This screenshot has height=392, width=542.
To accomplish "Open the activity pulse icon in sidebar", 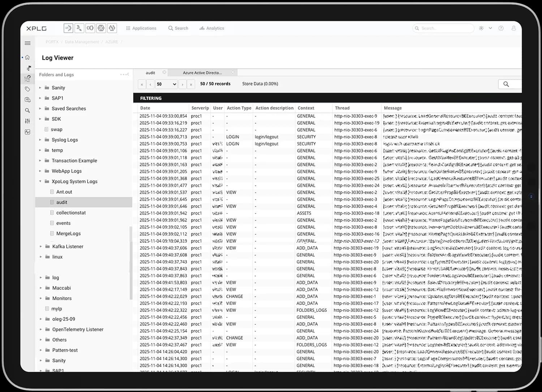I will 27,132.
